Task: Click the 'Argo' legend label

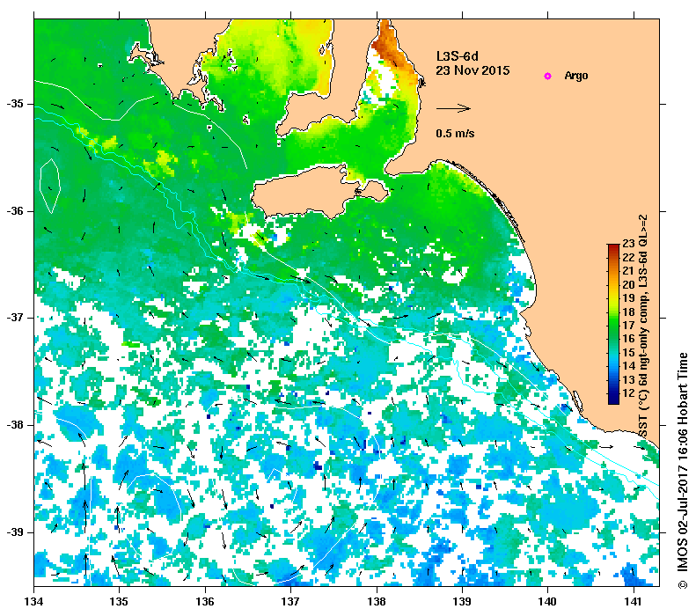Action: click(x=576, y=76)
